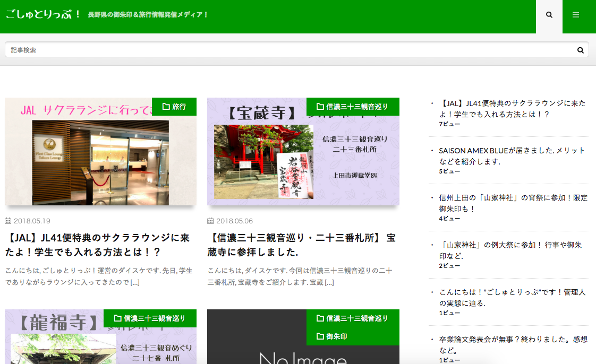Image resolution: width=596 pixels, height=364 pixels.
Task: Focus the 記事検索 search field
Action: point(296,50)
